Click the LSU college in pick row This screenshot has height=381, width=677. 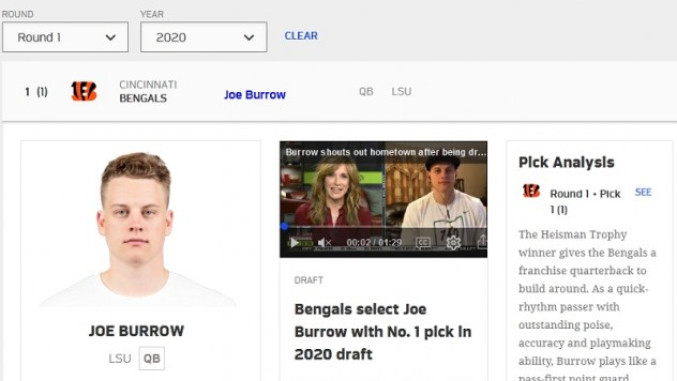point(402,92)
